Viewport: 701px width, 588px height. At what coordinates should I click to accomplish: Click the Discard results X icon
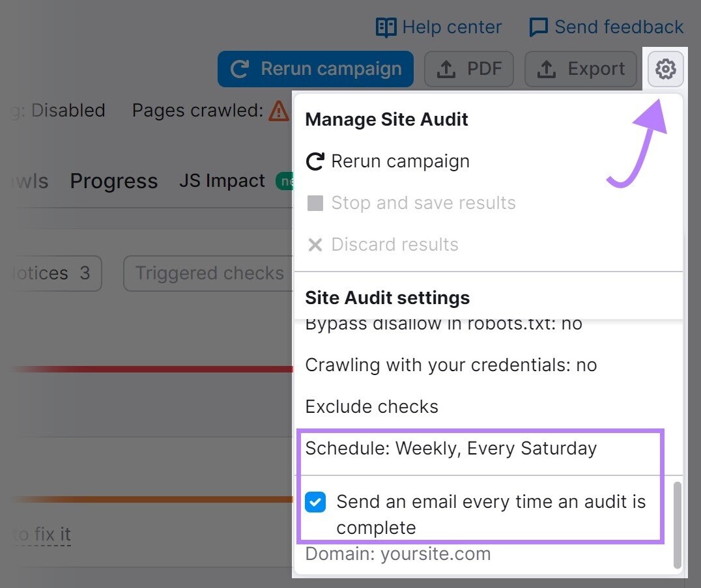315,245
